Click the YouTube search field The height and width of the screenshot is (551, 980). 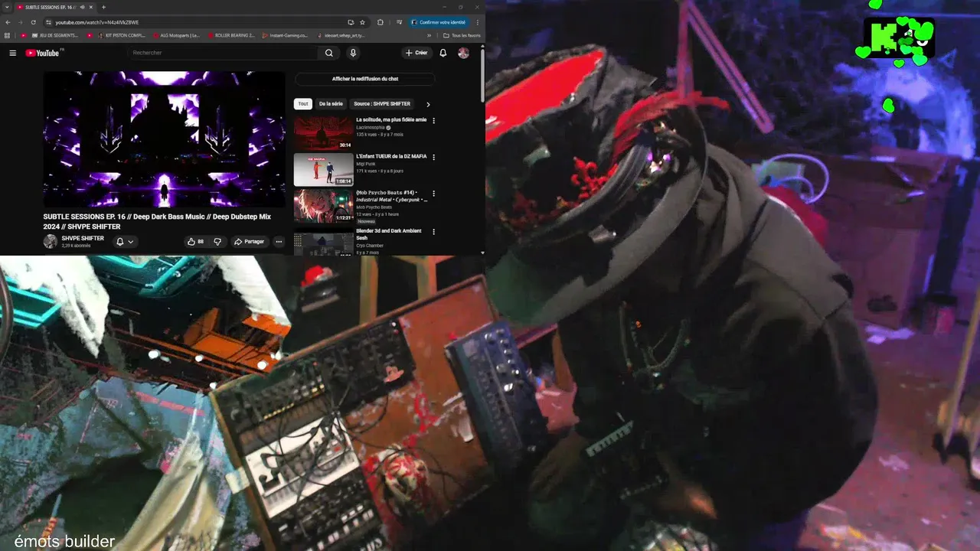(x=222, y=53)
